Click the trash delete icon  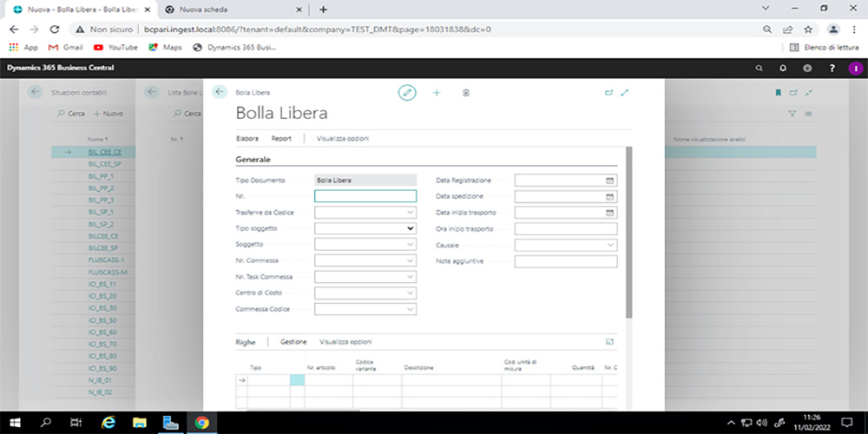click(x=465, y=93)
